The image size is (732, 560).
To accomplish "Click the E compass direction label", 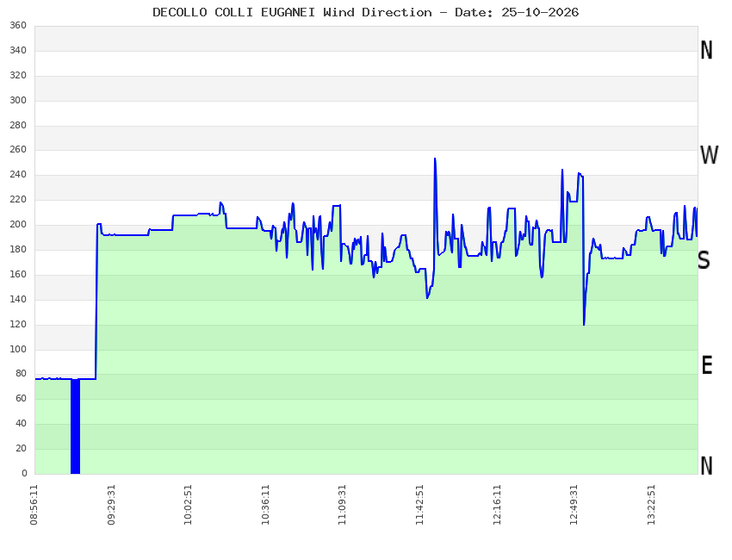I will click(707, 365).
